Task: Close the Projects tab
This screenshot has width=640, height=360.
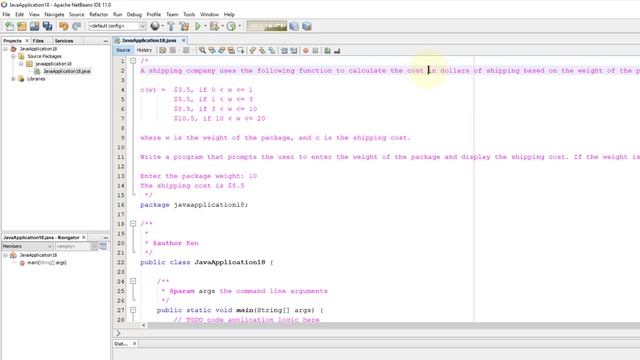Action: click(x=27, y=41)
